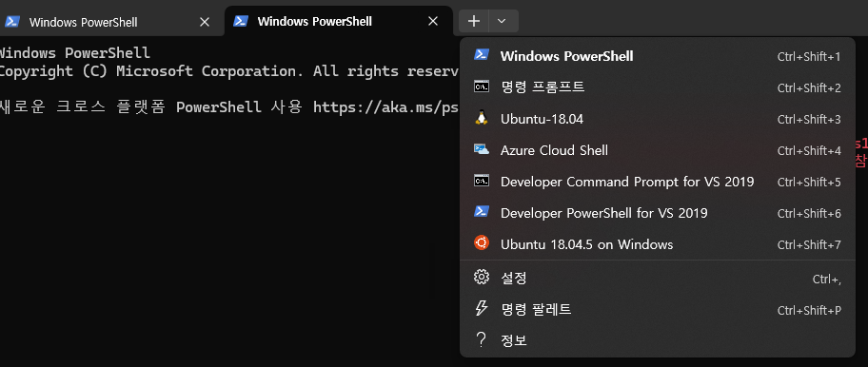
Task: Open Windows PowerShell profile from menu
Action: [657, 56]
